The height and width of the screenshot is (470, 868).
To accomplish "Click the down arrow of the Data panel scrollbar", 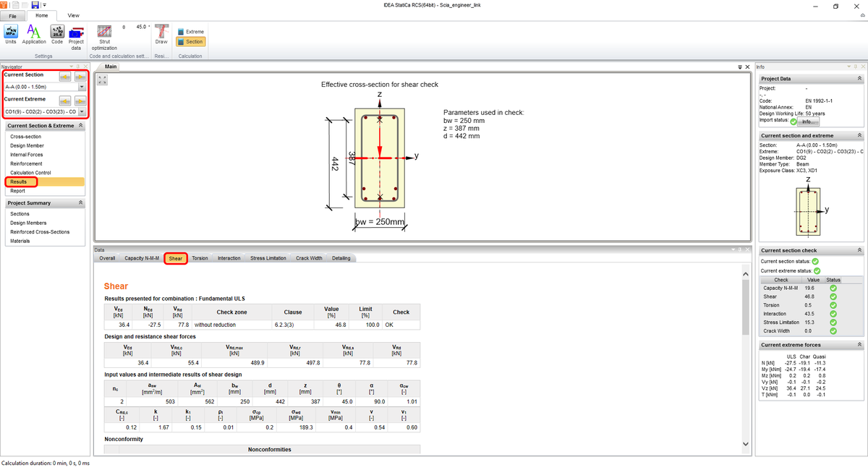I will [x=746, y=444].
